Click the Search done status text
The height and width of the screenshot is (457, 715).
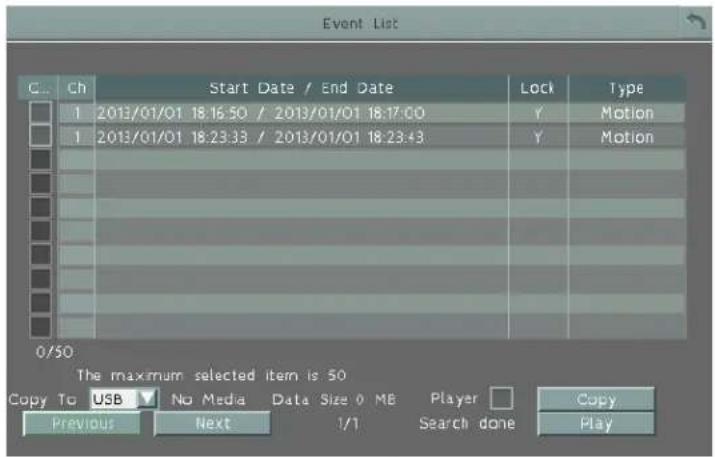pyautogui.click(x=467, y=423)
